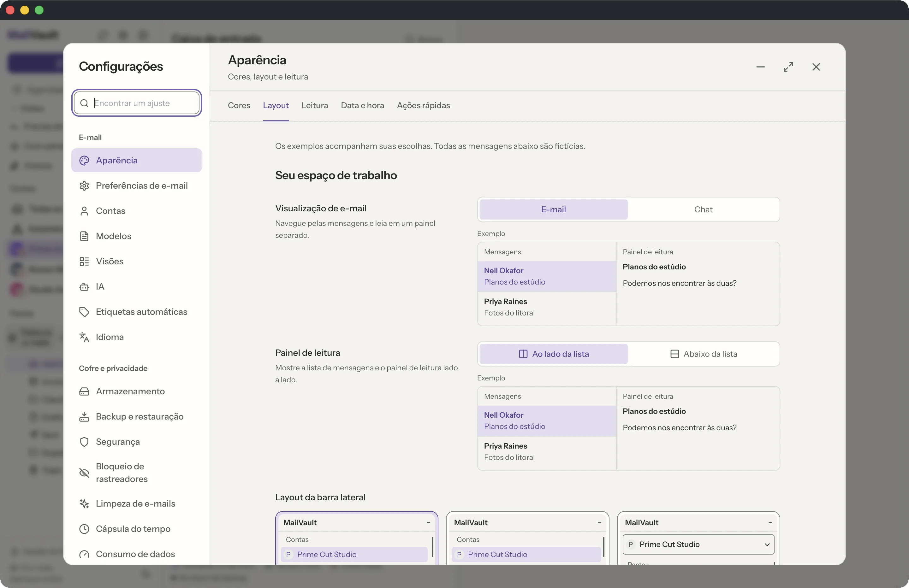Click the Backup e restauração download icon
909x588 pixels.
[x=84, y=417]
